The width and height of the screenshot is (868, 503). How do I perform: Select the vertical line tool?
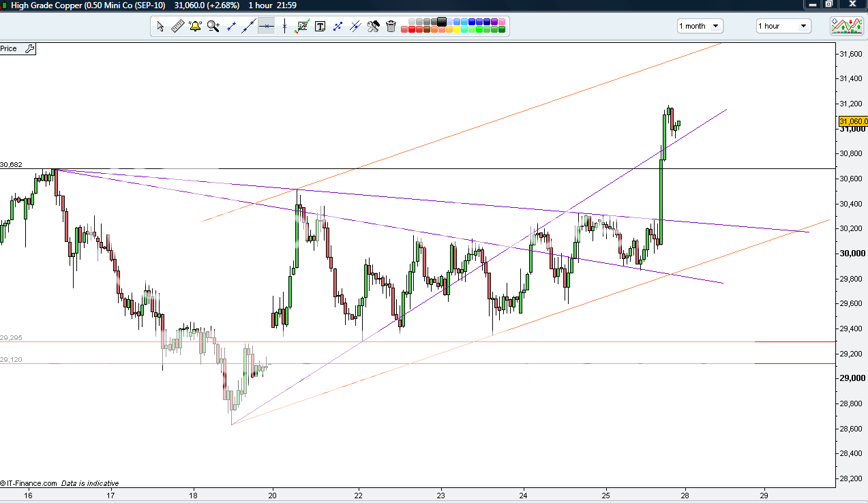click(284, 26)
